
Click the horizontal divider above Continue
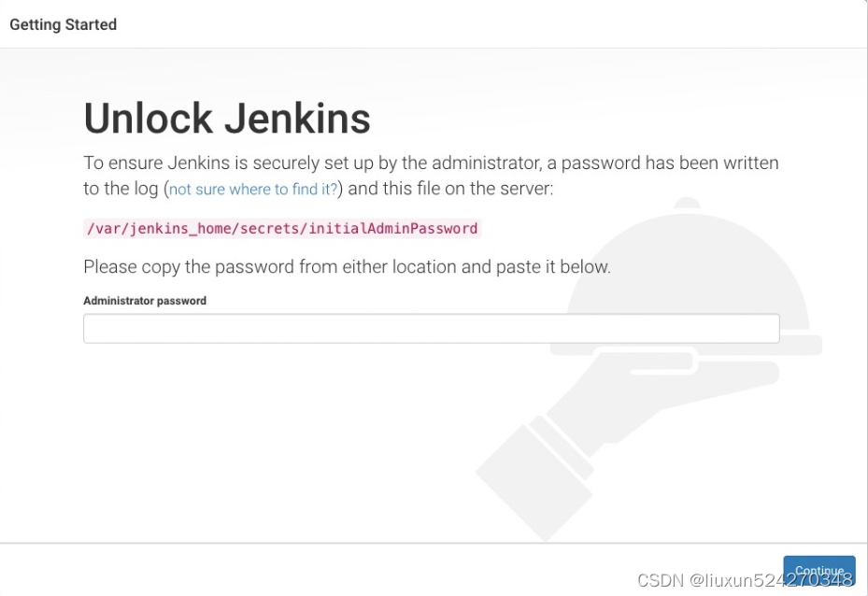pyautogui.click(x=434, y=539)
